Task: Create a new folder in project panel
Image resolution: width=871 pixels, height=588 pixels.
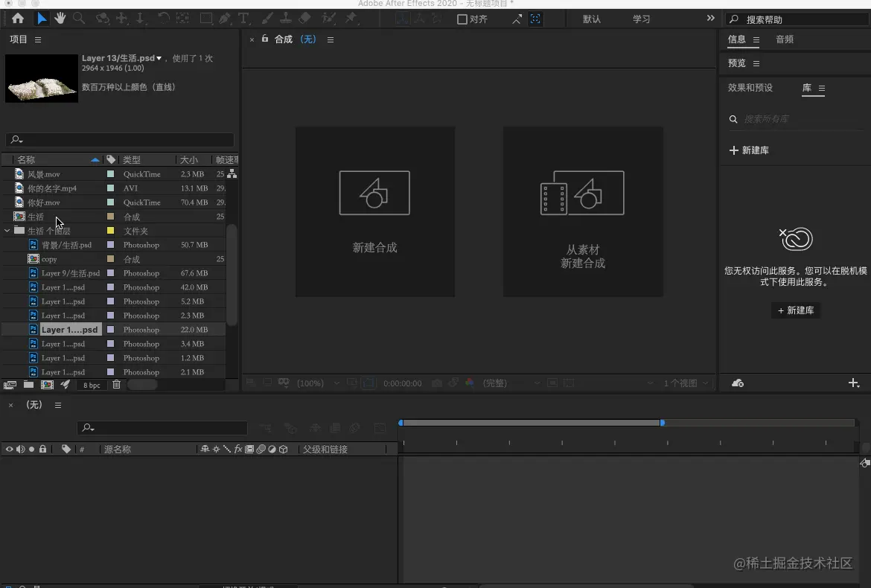Action: click(28, 385)
